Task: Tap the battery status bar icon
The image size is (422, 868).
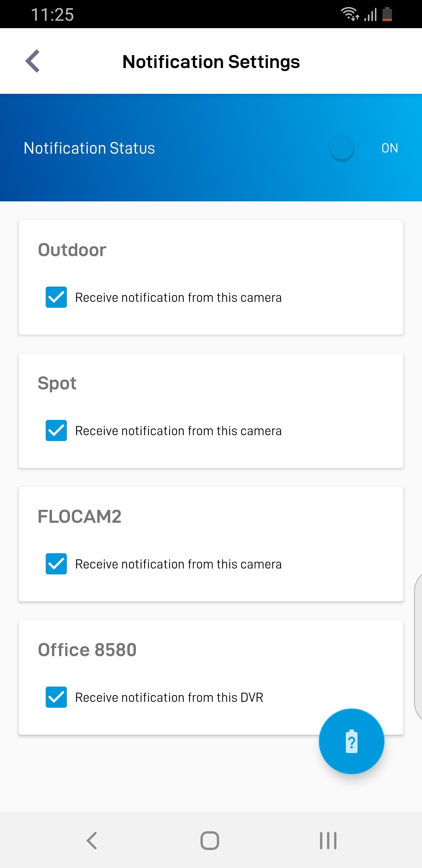Action: point(387,14)
